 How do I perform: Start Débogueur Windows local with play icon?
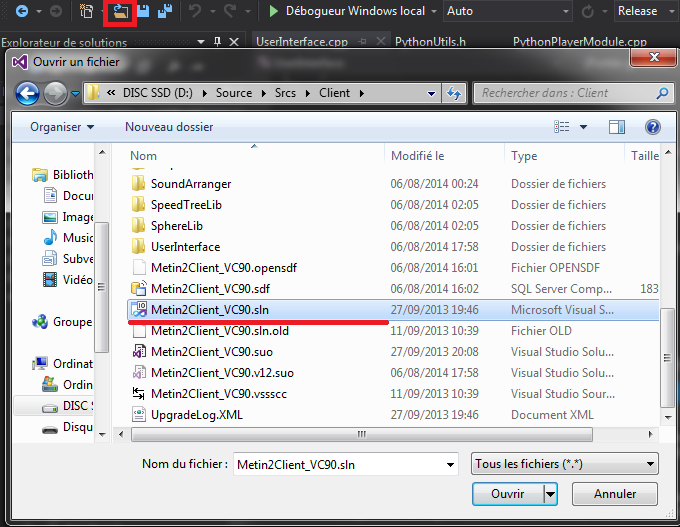(273, 11)
